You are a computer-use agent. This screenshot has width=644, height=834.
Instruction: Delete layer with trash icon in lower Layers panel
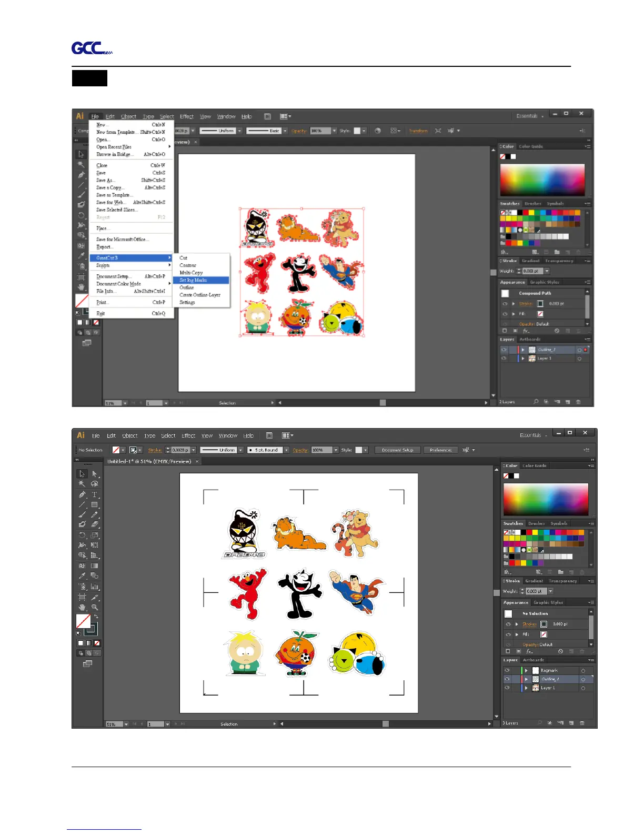click(x=582, y=723)
